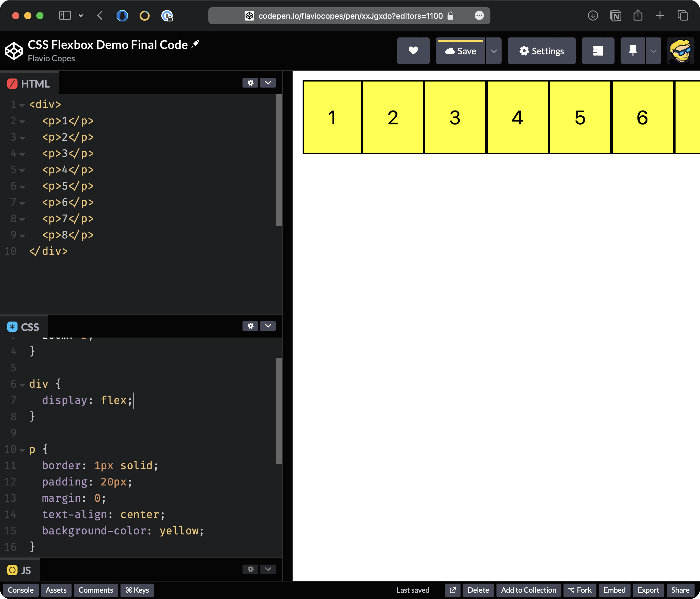Click the Fork button

point(580,590)
